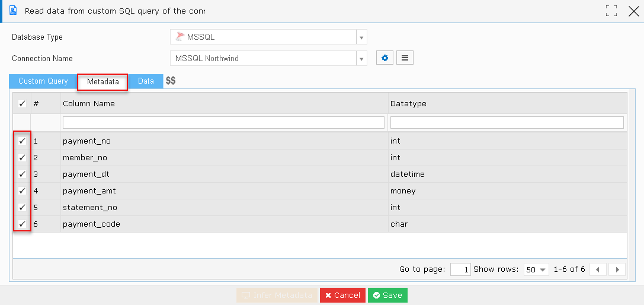Toggle the select-all header checkbox
This screenshot has height=305, width=644.
tap(22, 103)
